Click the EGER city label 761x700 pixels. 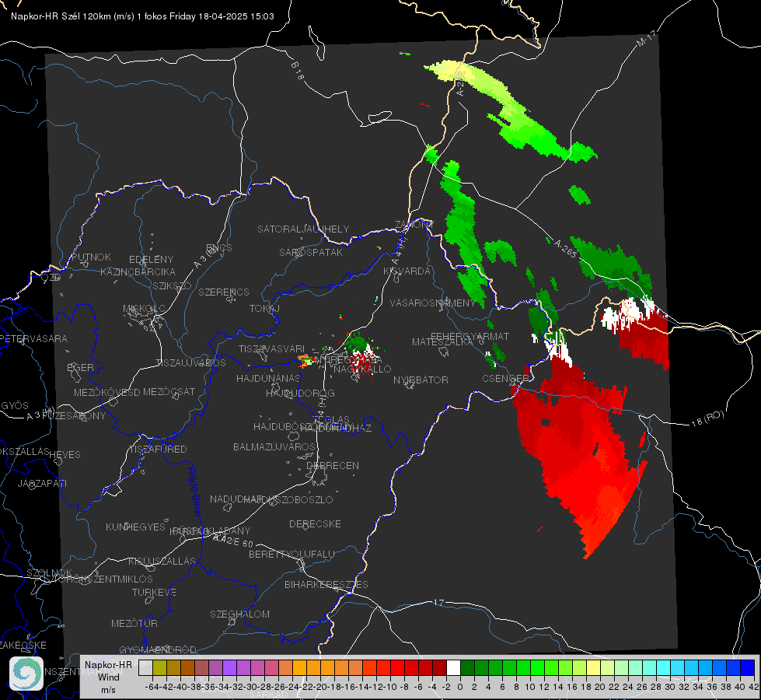click(x=80, y=368)
